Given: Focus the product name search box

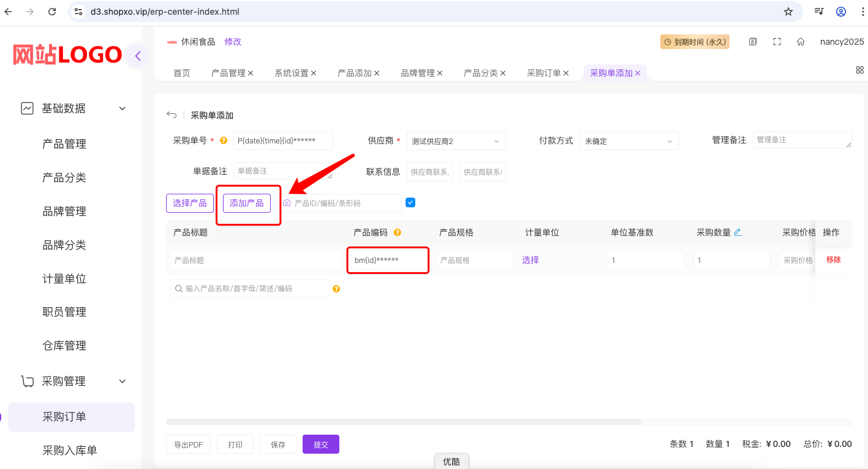Looking at the screenshot, I should tap(250, 289).
